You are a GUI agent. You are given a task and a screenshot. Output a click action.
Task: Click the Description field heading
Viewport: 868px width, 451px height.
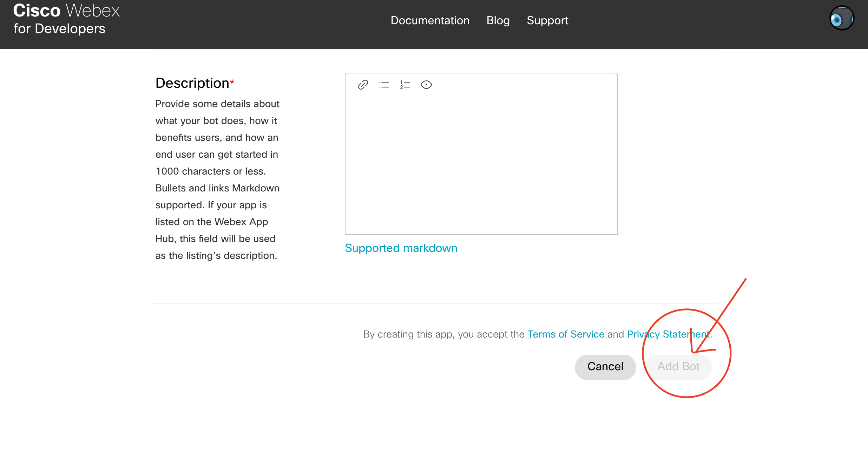pos(192,83)
